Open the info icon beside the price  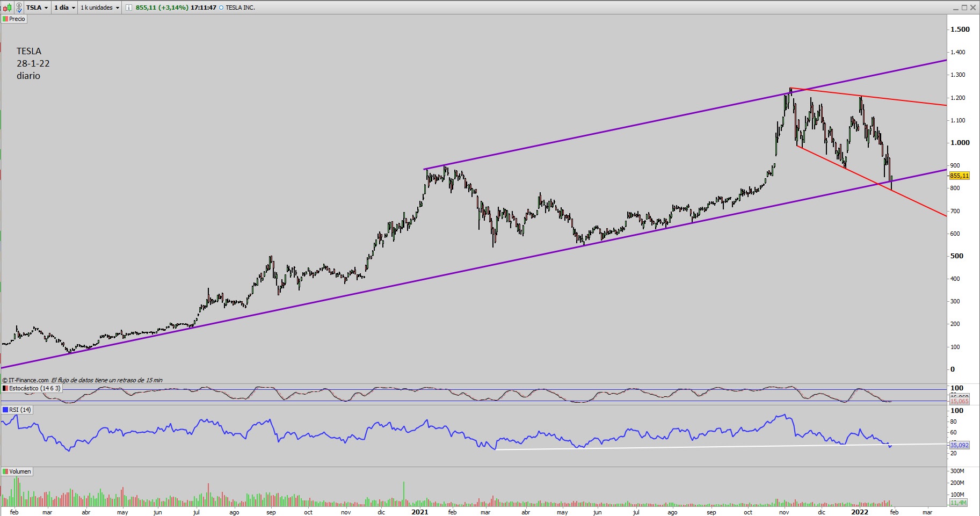[x=129, y=8]
